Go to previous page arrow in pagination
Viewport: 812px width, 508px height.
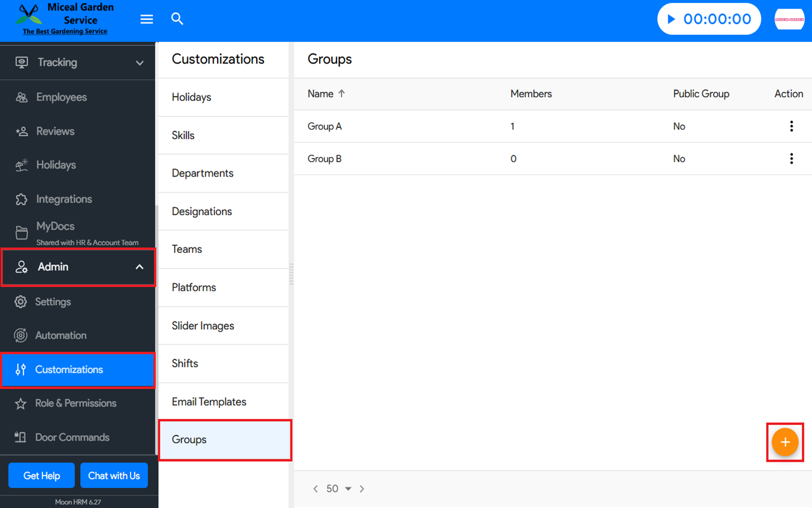coord(315,489)
